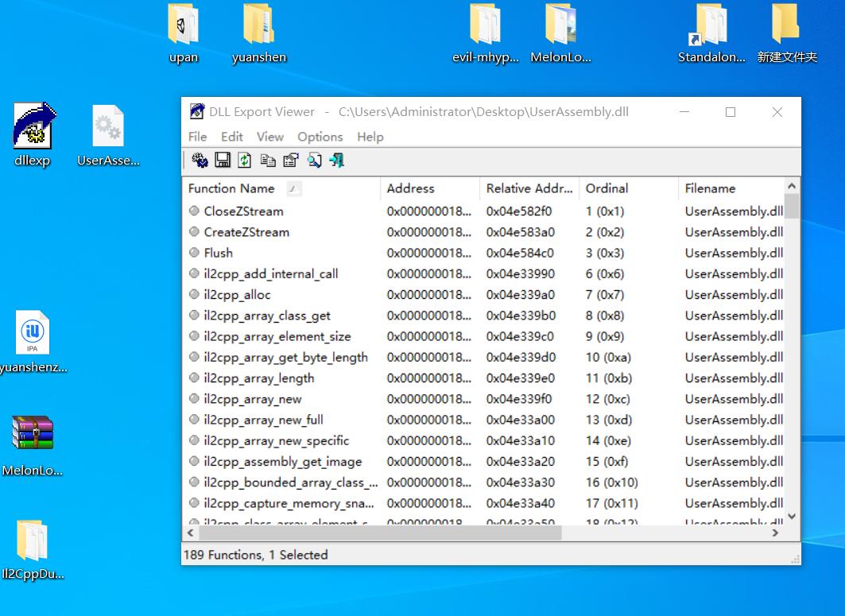Screen dimensions: 845x616
Task: Open the Options menu
Action: point(320,137)
